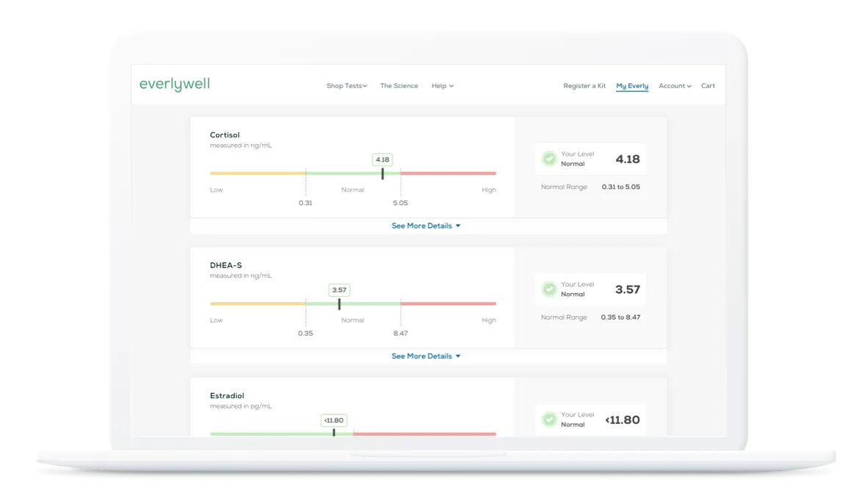
Task: Select the My Everly tab
Action: point(632,86)
